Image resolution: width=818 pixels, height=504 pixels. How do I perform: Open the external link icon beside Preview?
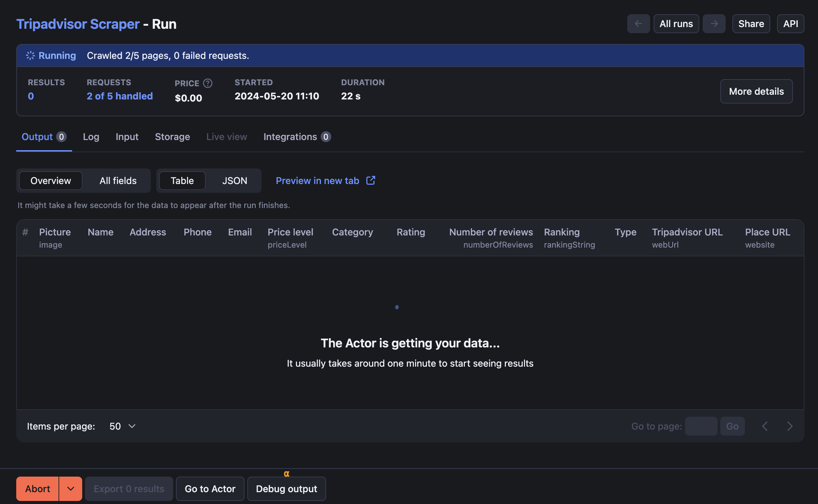coord(371,180)
